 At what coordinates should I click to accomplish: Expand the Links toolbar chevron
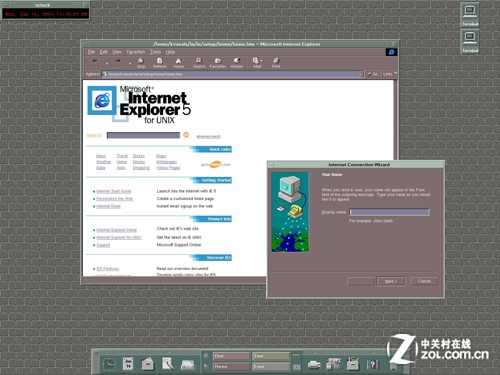click(x=396, y=74)
